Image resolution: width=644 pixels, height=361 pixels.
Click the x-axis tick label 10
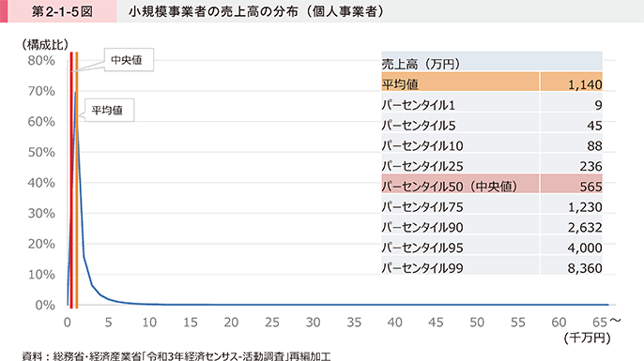[149, 323]
